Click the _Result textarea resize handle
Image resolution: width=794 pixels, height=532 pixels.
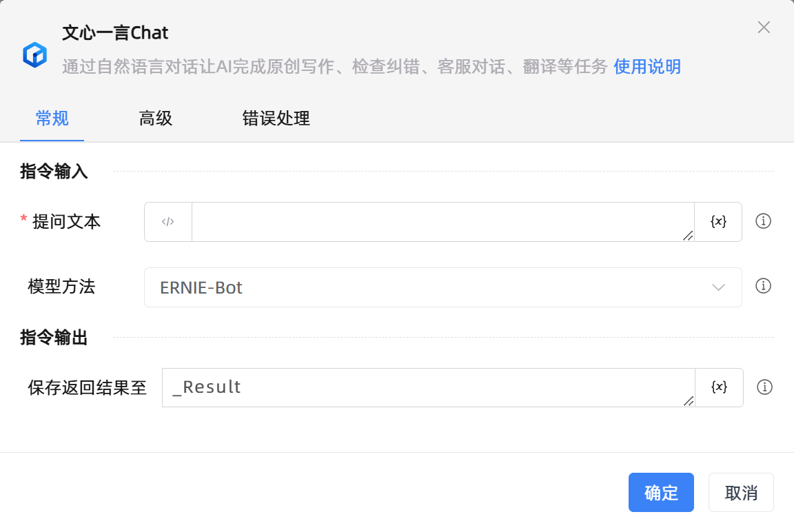pyautogui.click(x=689, y=401)
